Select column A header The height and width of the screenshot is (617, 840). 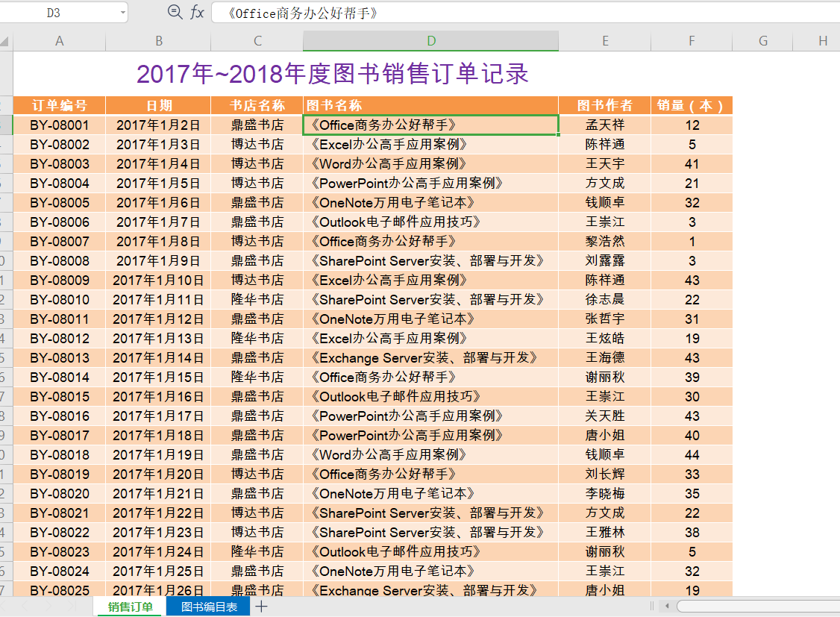(x=60, y=41)
